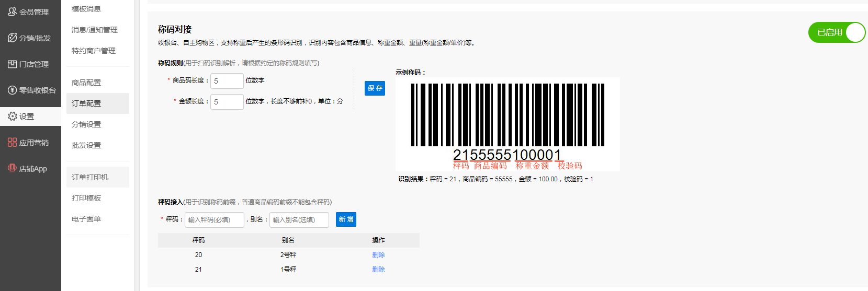This screenshot has width=868, height=291.
Task: Click the 设置 gear icon
Action: [12, 116]
